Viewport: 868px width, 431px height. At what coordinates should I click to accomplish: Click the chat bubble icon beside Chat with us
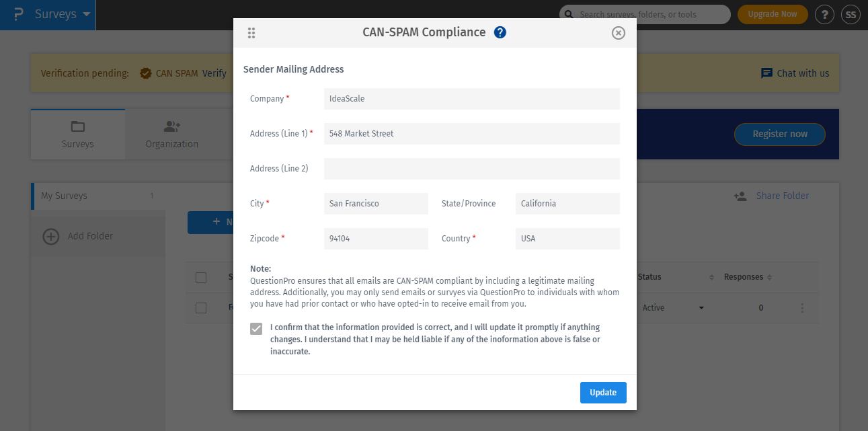click(x=766, y=73)
